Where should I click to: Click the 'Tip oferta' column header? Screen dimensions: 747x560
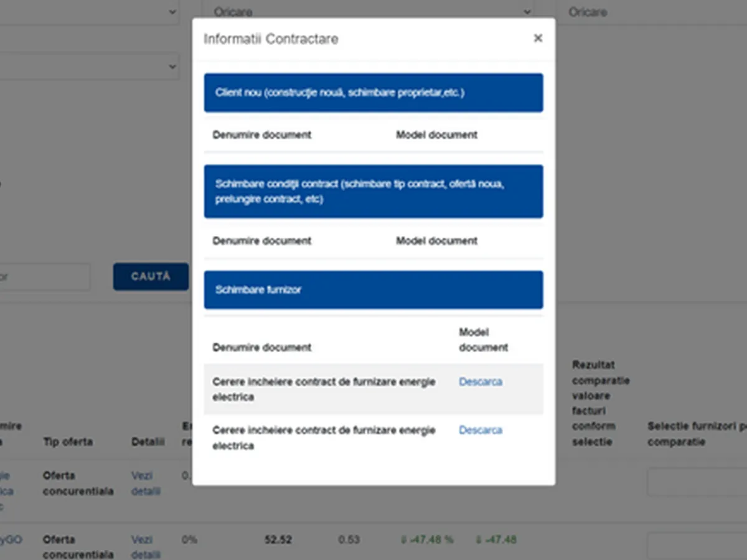coord(67,442)
